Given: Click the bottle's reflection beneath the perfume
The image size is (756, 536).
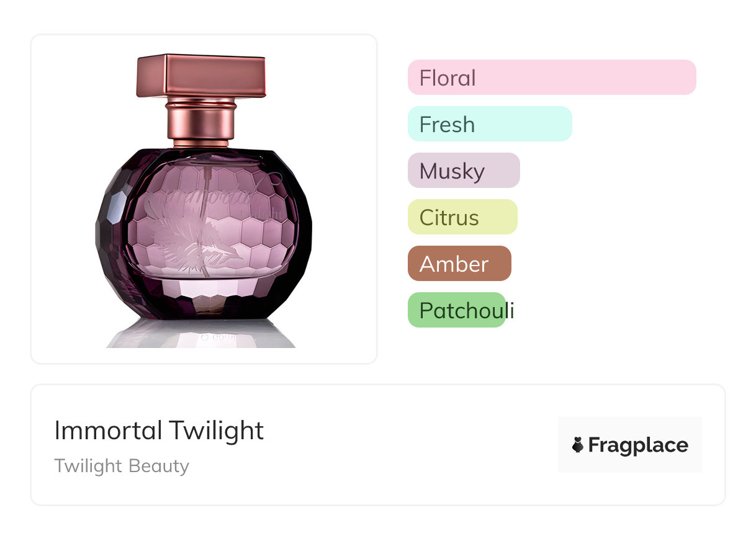Looking at the screenshot, I should tap(201, 335).
